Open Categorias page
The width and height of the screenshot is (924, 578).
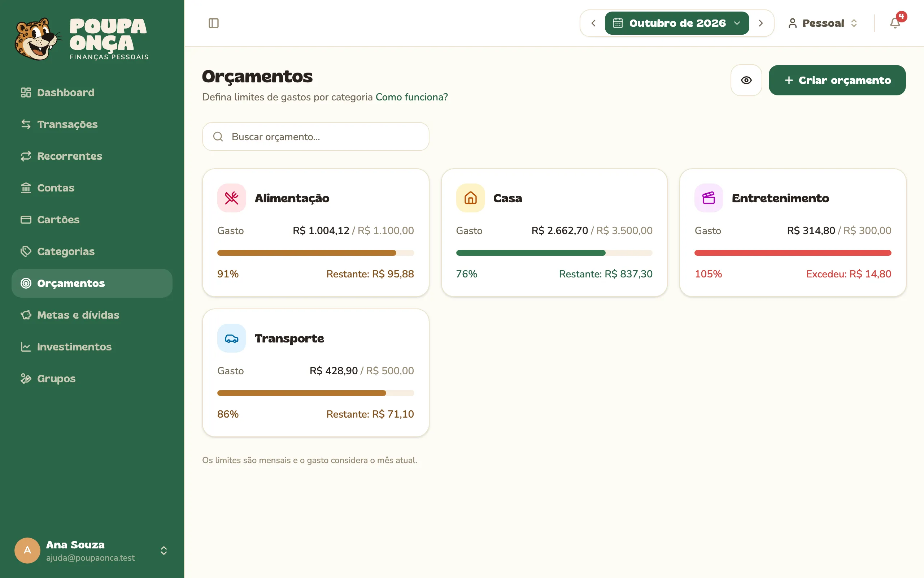coord(92,251)
